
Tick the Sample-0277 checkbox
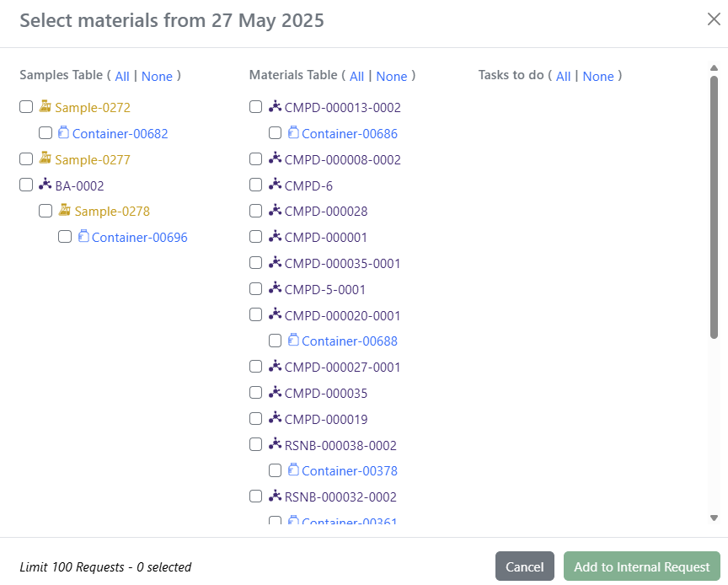pos(26,159)
